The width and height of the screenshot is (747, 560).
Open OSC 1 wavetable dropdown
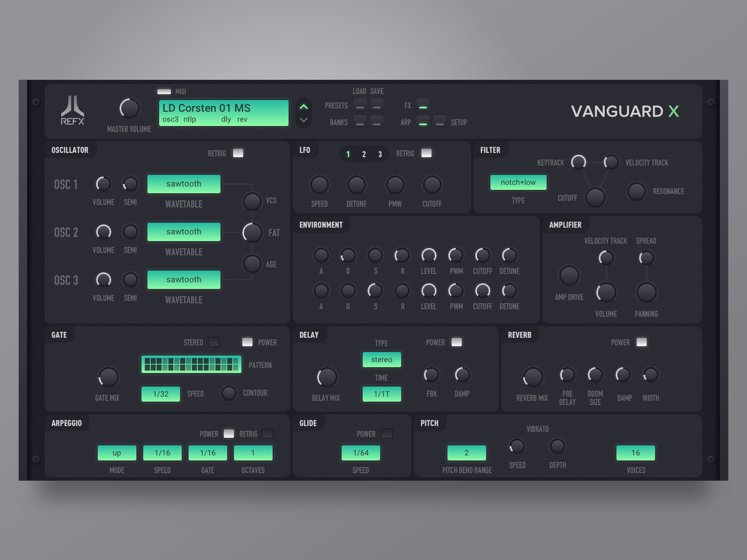184,184
